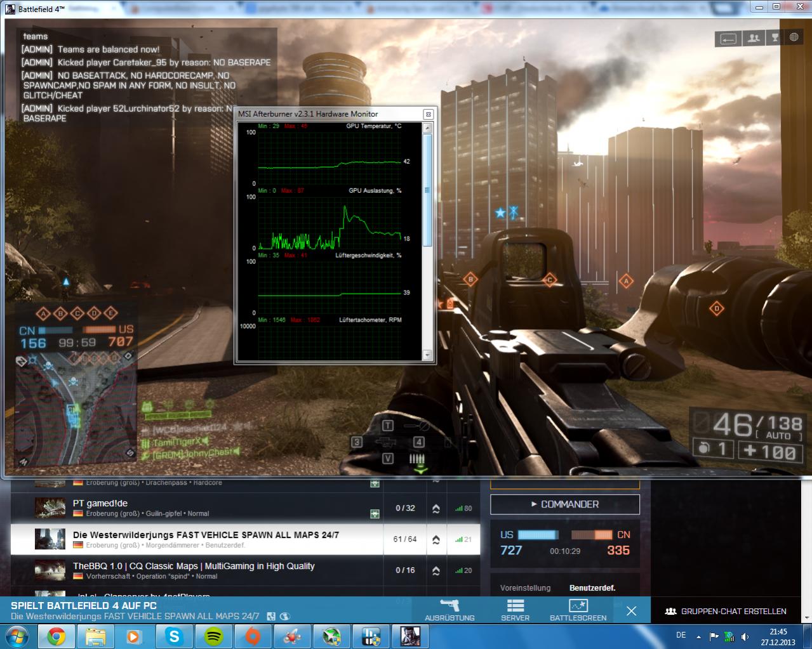Click the green plus icon on PT gamed!de row

tap(375, 513)
